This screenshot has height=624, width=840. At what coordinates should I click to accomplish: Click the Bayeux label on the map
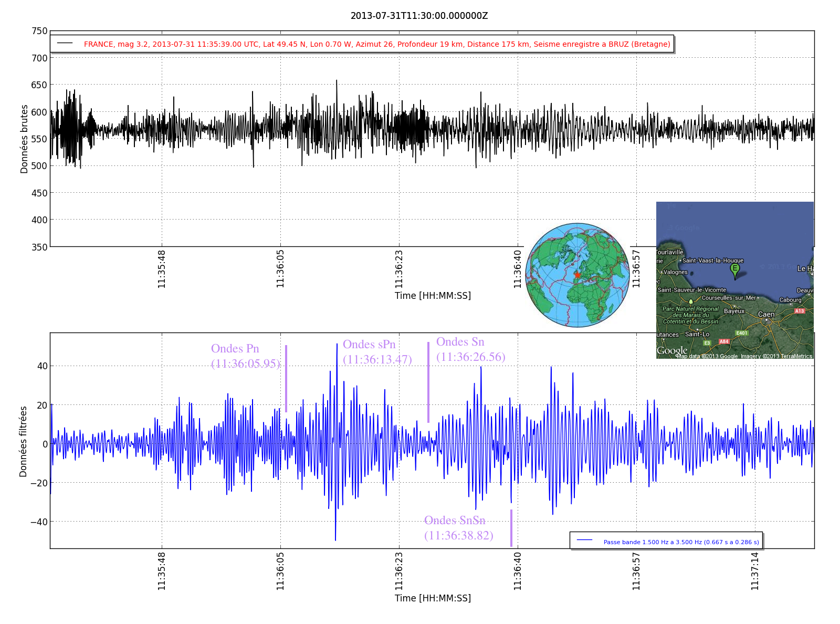[734, 311]
